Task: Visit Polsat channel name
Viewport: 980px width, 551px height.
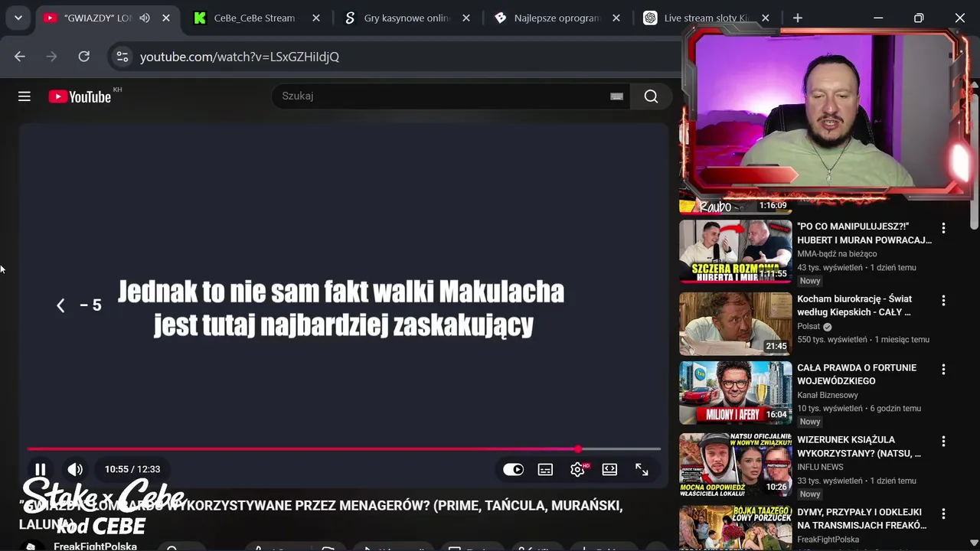Action: 808,326
